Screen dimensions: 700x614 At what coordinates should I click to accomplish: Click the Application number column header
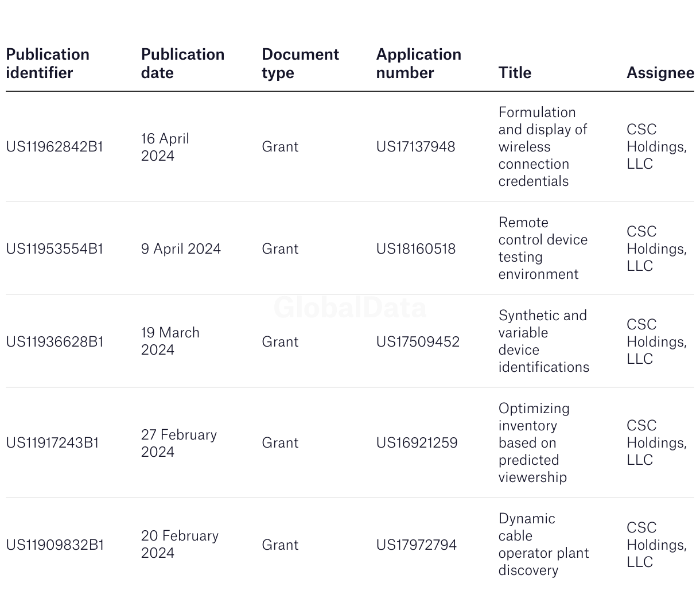(x=418, y=64)
